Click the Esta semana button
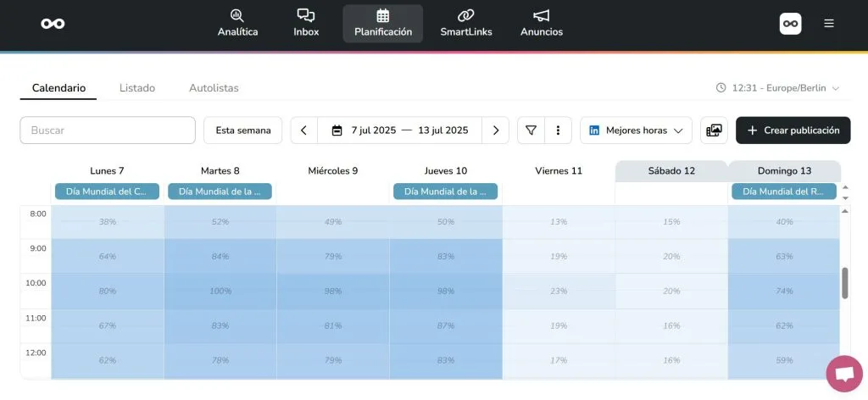 click(243, 131)
